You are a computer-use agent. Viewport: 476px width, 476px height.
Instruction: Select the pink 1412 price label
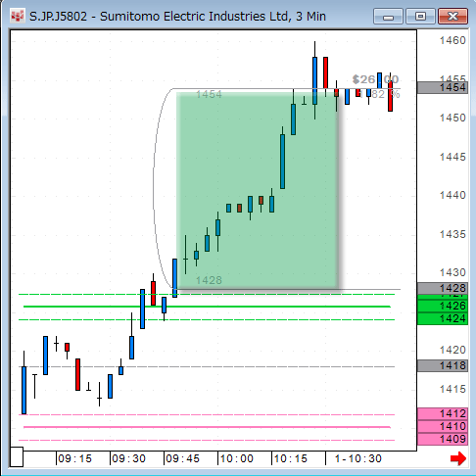(443, 414)
